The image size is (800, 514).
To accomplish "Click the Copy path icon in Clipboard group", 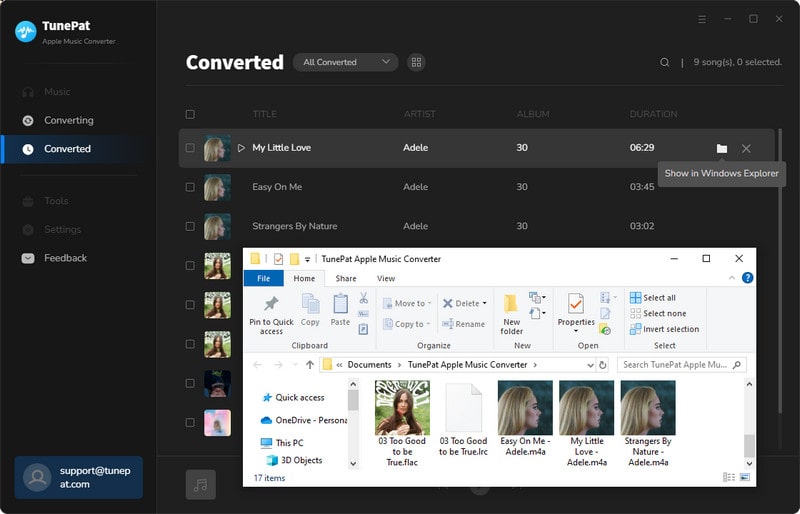I will 363,313.
